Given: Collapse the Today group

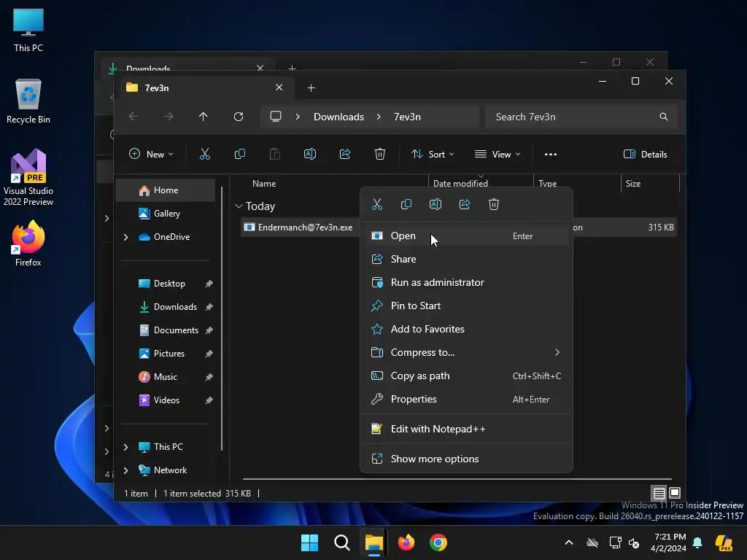Looking at the screenshot, I should (239, 206).
